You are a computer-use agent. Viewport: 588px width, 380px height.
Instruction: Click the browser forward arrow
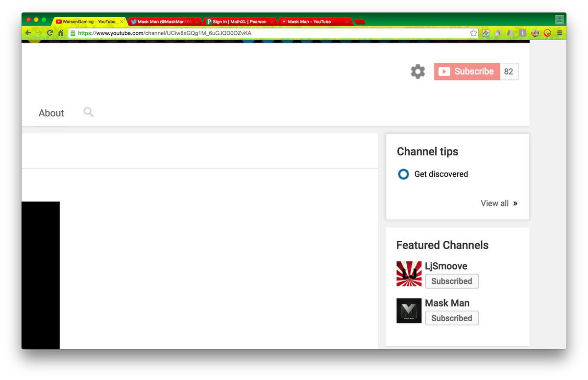[x=39, y=33]
